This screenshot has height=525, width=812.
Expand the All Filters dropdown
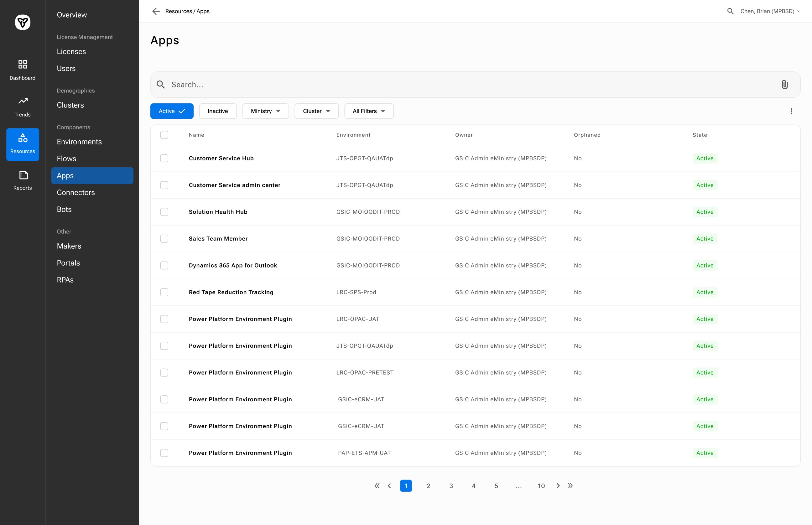tap(369, 111)
